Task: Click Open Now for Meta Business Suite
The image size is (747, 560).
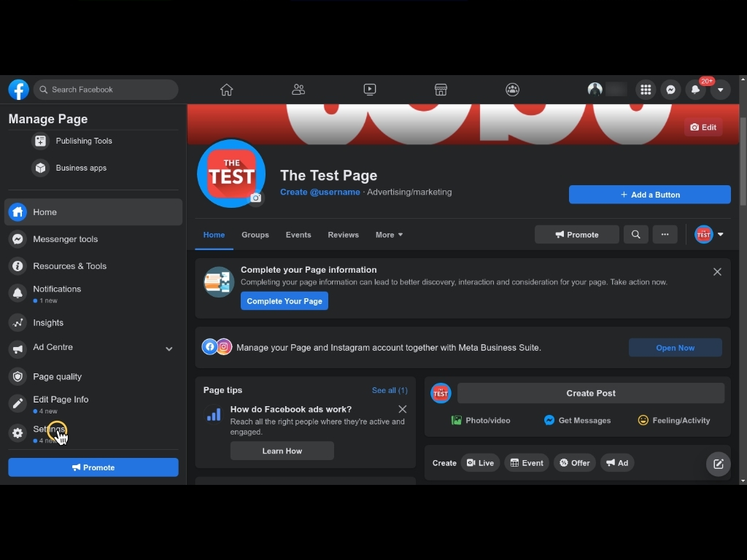Action: [675, 348]
